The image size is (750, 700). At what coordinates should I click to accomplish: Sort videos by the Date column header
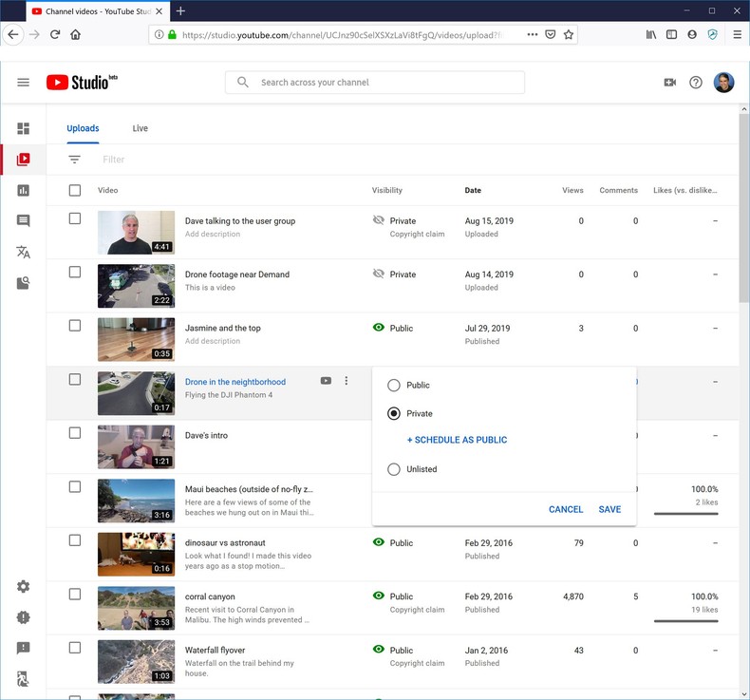coord(473,190)
